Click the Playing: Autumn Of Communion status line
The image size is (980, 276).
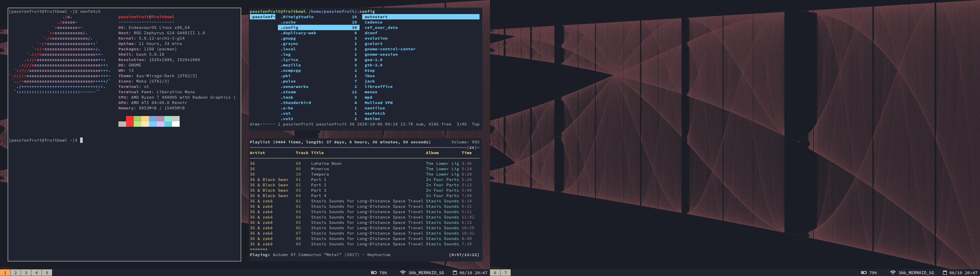[320, 255]
